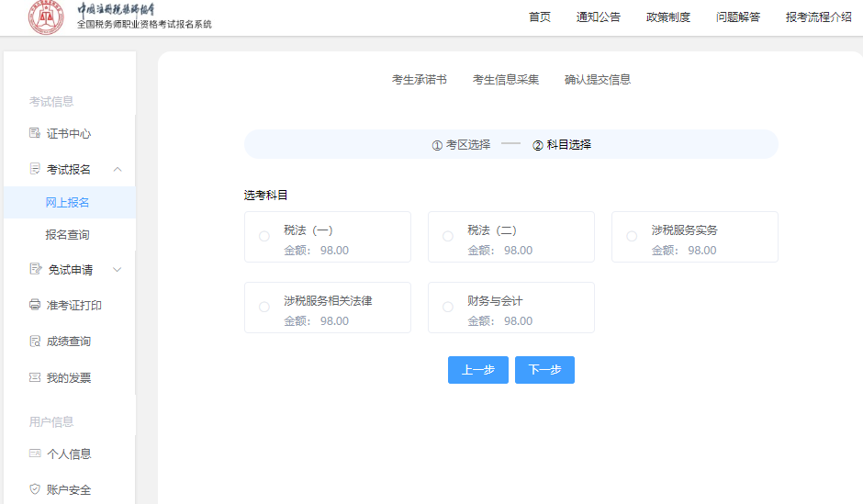The height and width of the screenshot is (504, 863).
Task: Expand the 免试申请 menu chevron
Action: pyautogui.click(x=118, y=269)
